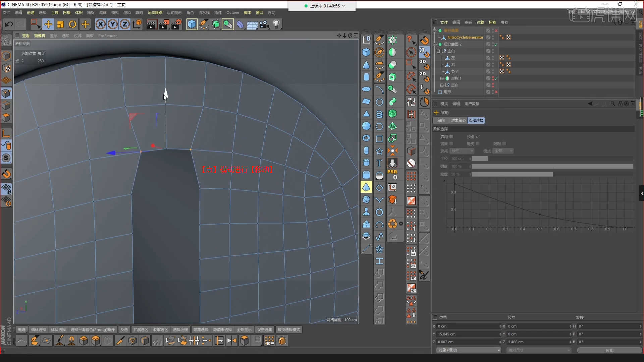Toggle the 限制 checkbox
Screen dimensions: 644x362
[504, 143]
